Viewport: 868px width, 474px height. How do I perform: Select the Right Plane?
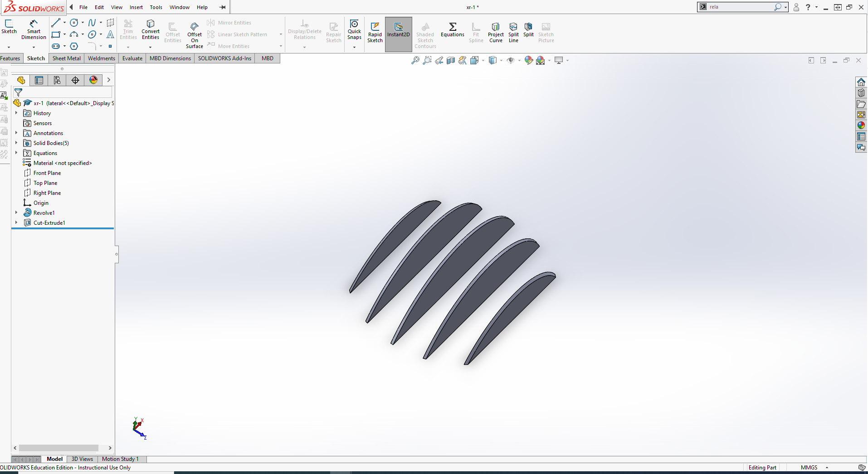click(x=47, y=193)
